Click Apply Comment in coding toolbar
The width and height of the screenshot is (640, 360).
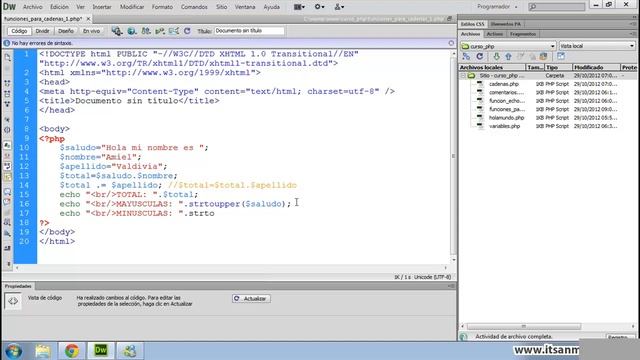pos(7,191)
